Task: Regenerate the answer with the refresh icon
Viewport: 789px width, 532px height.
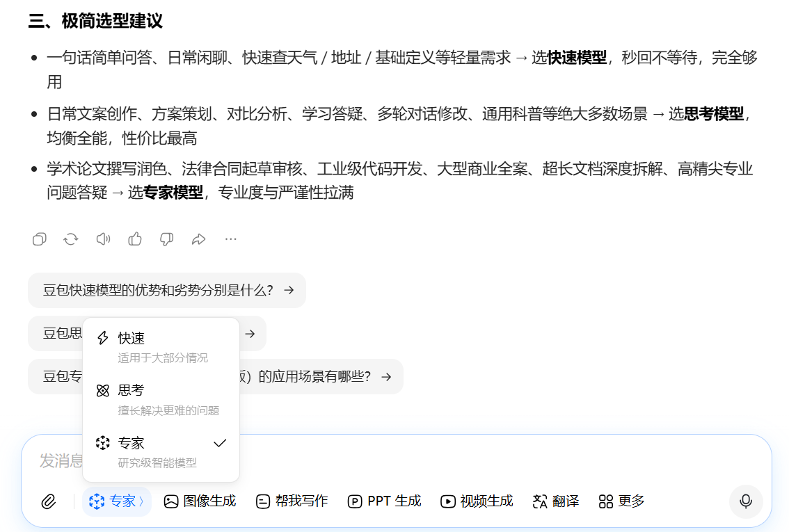Action: [71, 239]
